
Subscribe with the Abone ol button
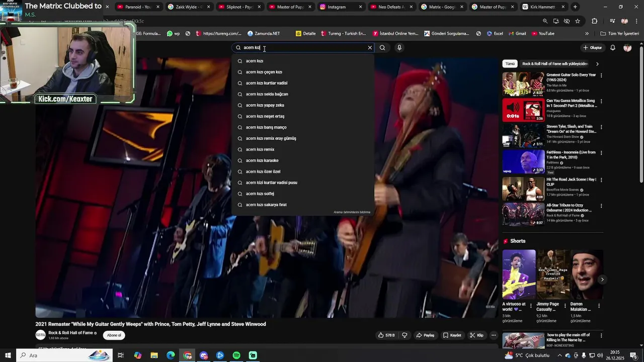pos(114,335)
